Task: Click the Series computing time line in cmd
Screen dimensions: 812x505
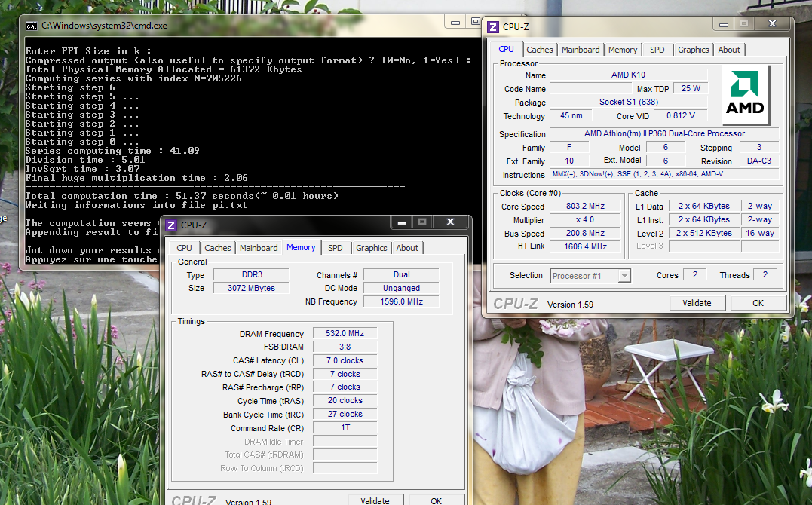Action: [x=112, y=151]
